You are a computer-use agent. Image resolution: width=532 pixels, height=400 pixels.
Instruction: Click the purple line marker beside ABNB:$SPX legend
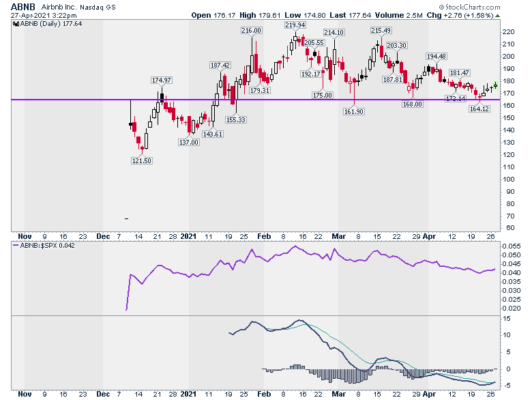coord(16,246)
